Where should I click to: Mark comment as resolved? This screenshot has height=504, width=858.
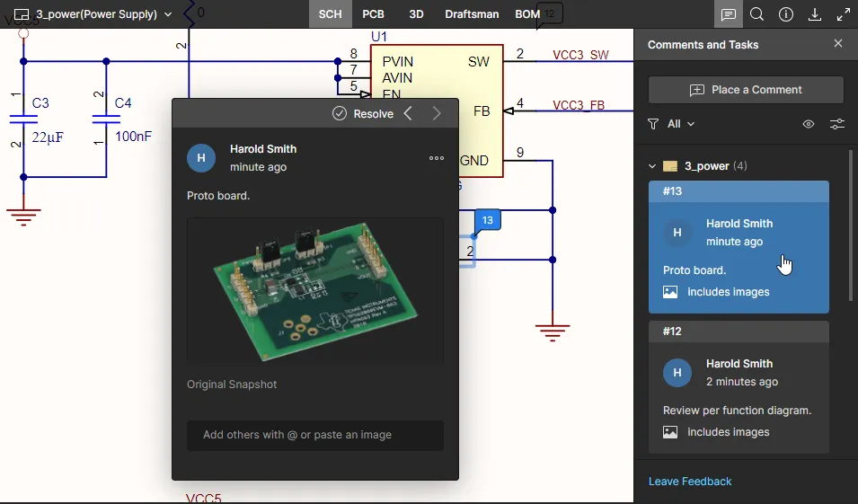(363, 113)
